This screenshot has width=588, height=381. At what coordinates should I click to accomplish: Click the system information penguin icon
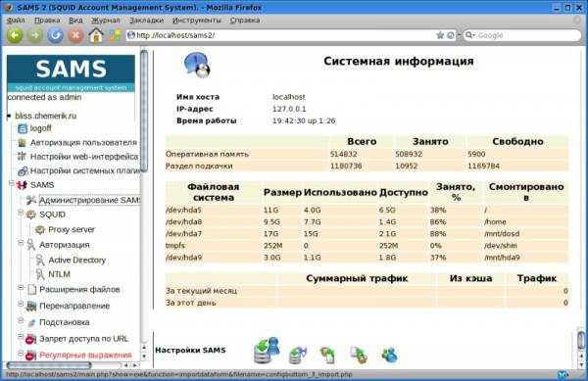coord(197,65)
